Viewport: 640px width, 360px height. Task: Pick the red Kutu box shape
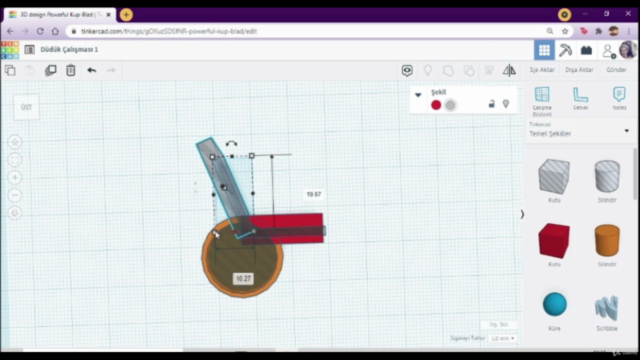click(x=554, y=241)
